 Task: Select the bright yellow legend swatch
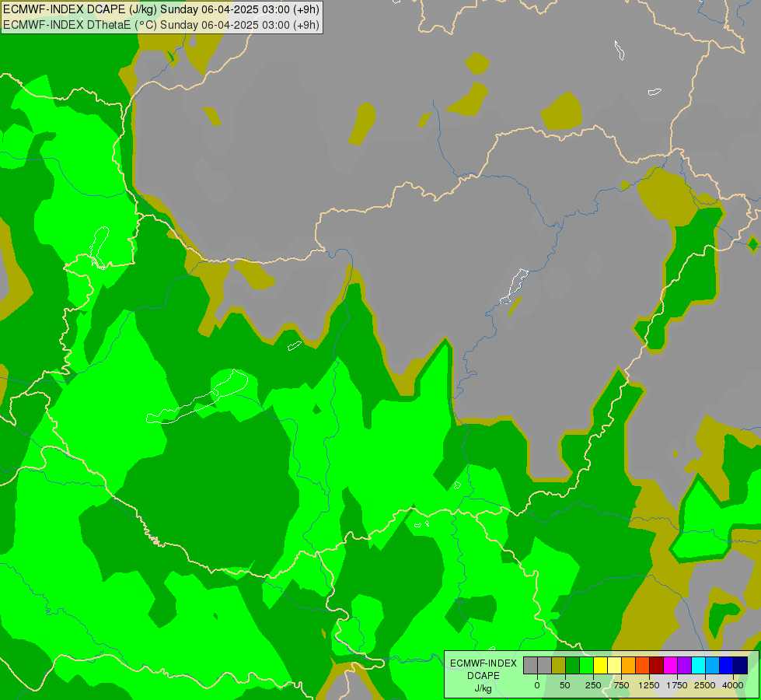tap(600, 666)
